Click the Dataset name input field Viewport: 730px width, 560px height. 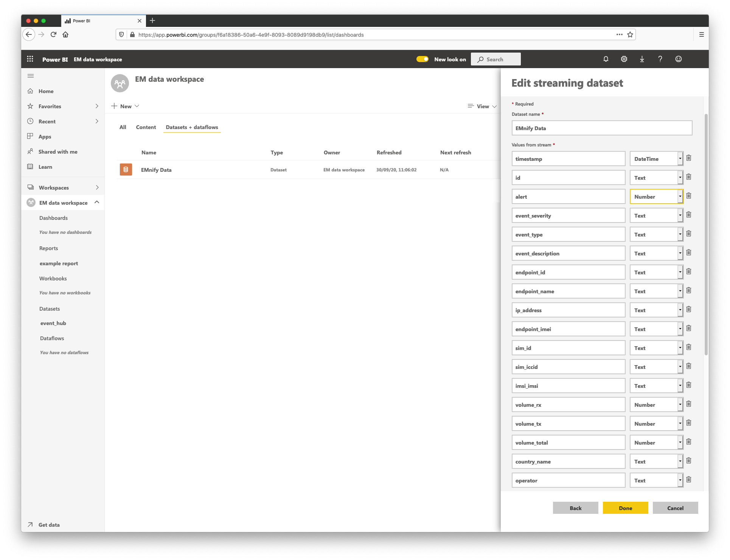602,128
